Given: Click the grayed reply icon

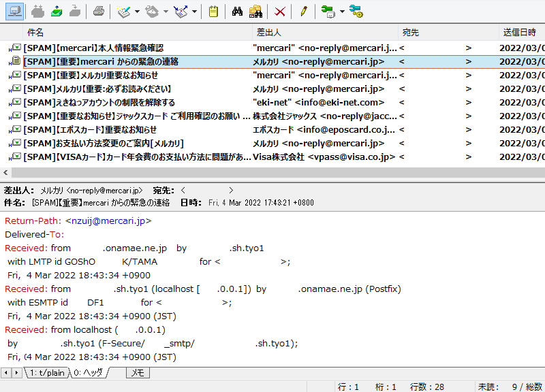Looking at the screenshot, I should 152,12.
